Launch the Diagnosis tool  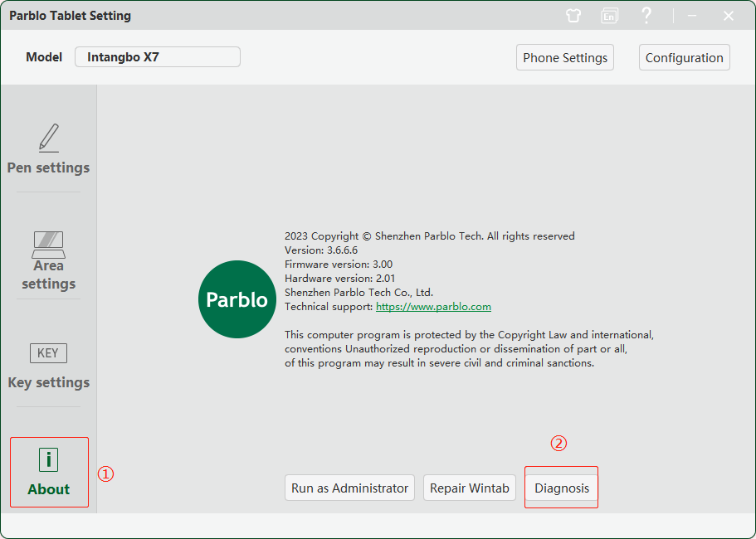click(562, 488)
